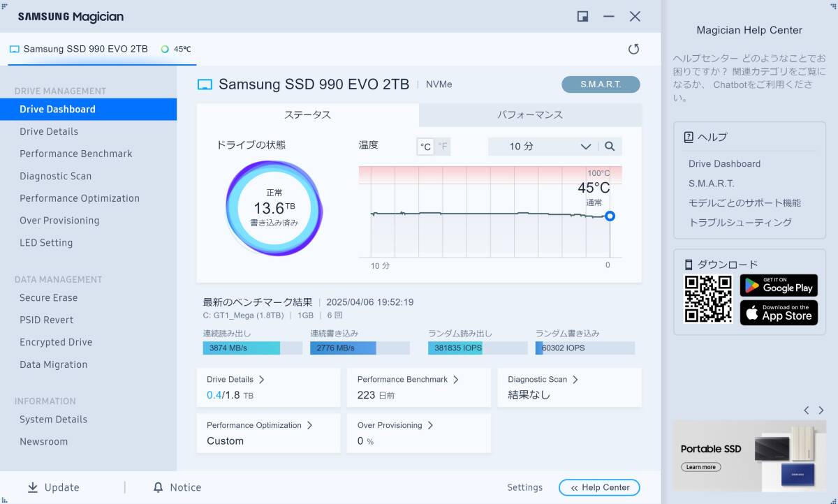
Task: Click the Notice bell icon
Action: pyautogui.click(x=159, y=487)
